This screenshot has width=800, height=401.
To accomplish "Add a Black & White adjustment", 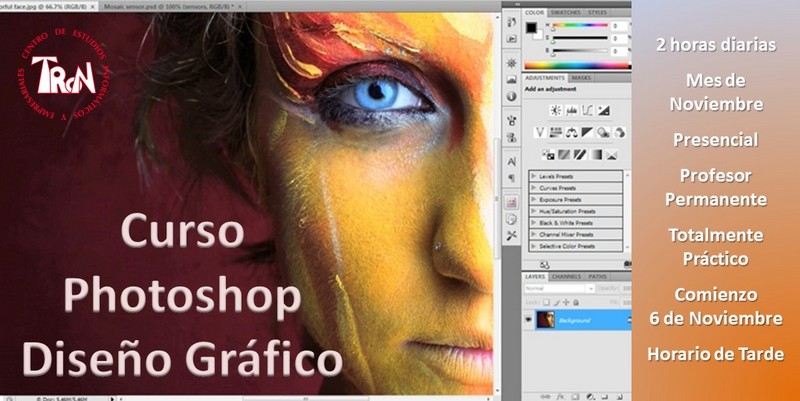I will [x=587, y=133].
